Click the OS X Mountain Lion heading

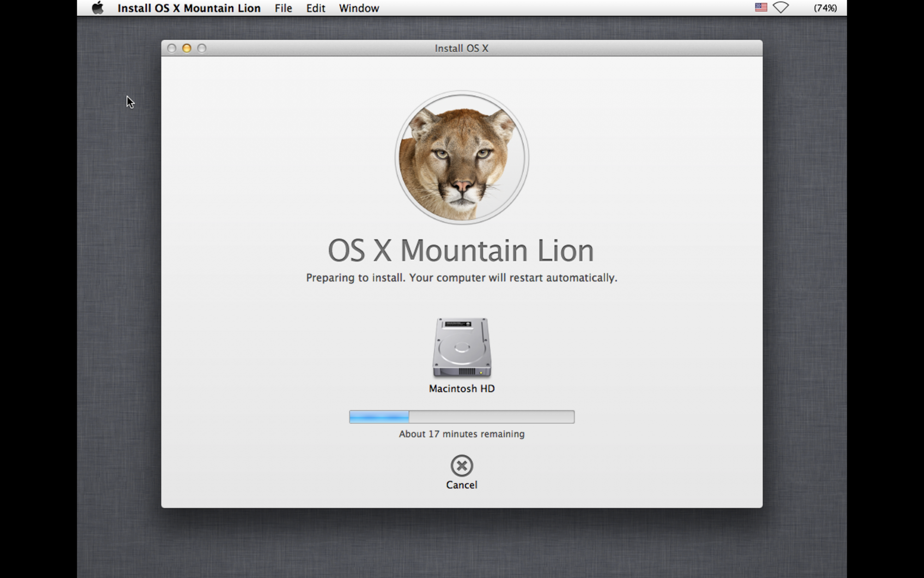(461, 251)
